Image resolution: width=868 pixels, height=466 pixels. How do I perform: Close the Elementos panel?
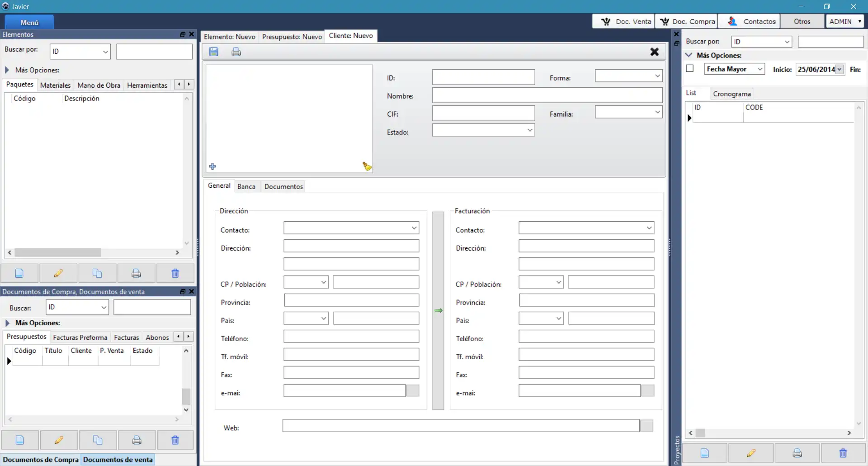192,34
